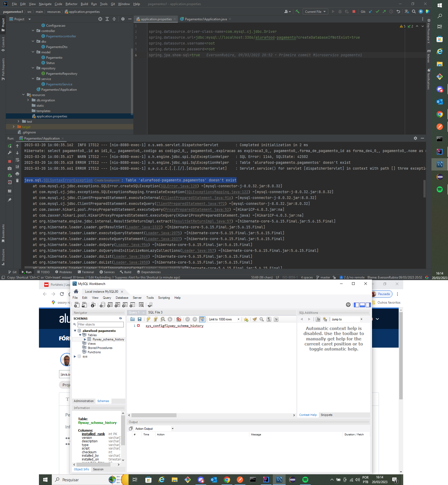Expand the sys schema in Workbench

(x=75, y=356)
